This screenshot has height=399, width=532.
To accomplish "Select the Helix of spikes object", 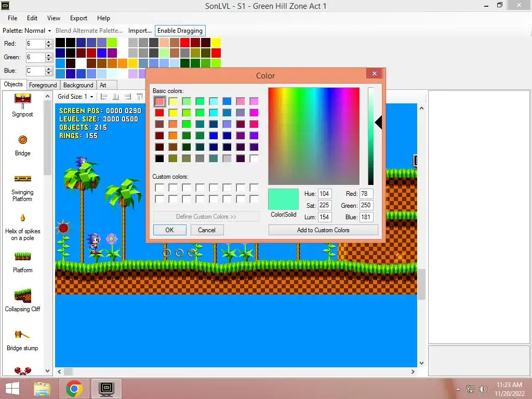I will click(23, 218).
